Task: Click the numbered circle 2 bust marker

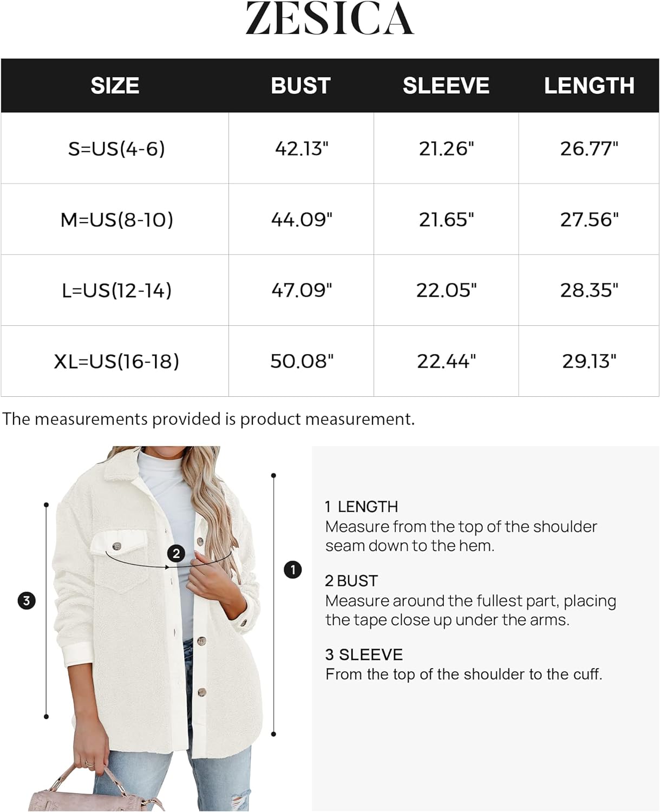Action: click(x=176, y=553)
